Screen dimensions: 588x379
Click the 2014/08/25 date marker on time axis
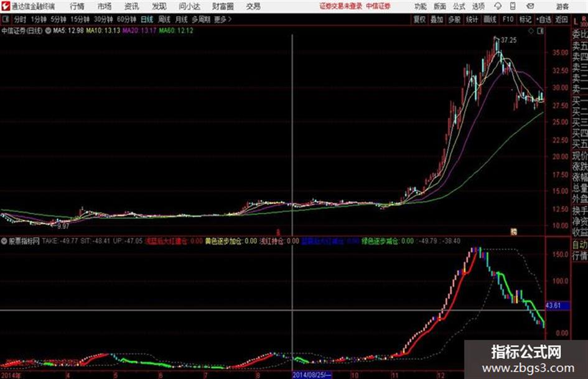pyautogui.click(x=312, y=375)
